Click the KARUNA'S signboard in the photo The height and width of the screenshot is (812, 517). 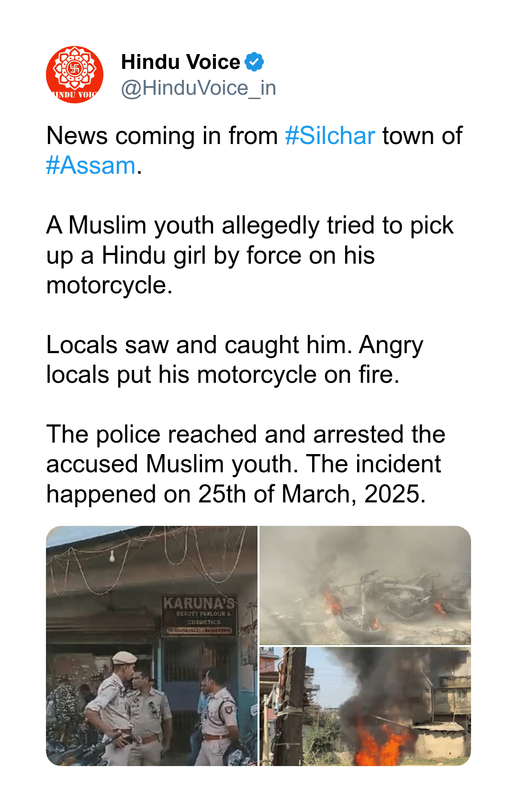(x=200, y=615)
